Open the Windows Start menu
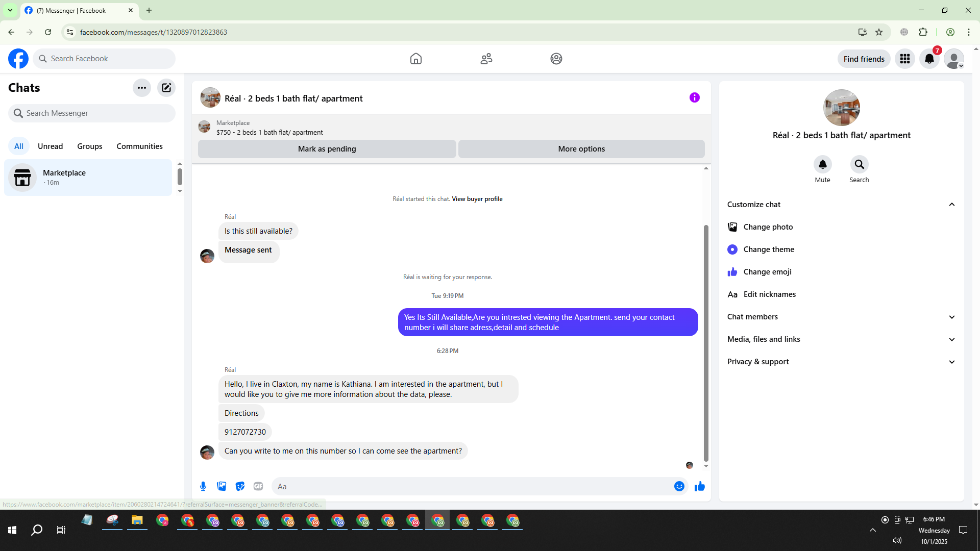The width and height of the screenshot is (980, 551). tap(12, 530)
